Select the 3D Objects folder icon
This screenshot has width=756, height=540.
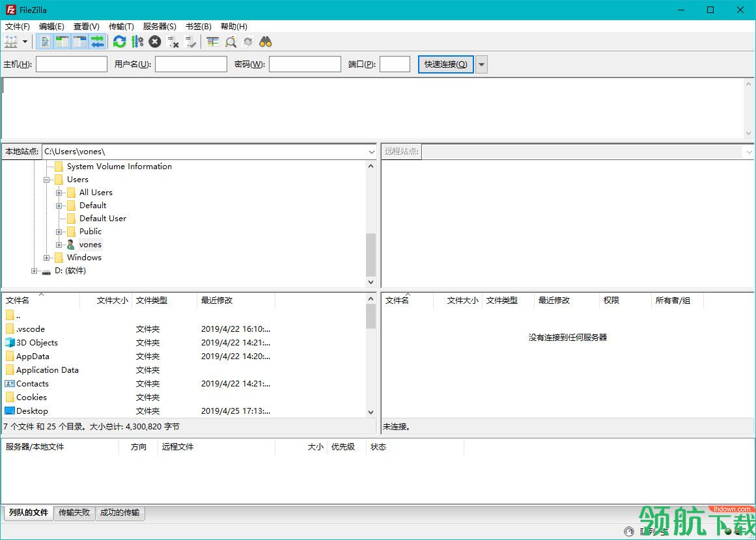[10, 342]
